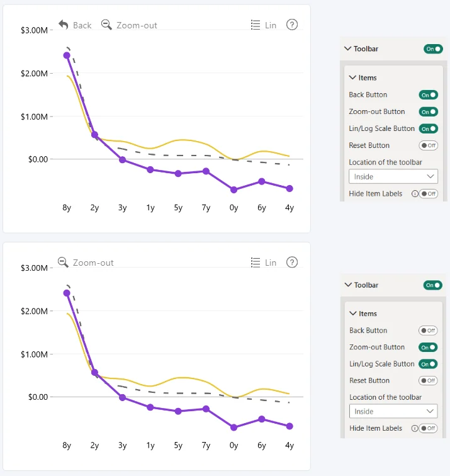The height and width of the screenshot is (476, 450).
Task: Enable Hide Item Labels toggle in bottom panel
Action: [428, 428]
